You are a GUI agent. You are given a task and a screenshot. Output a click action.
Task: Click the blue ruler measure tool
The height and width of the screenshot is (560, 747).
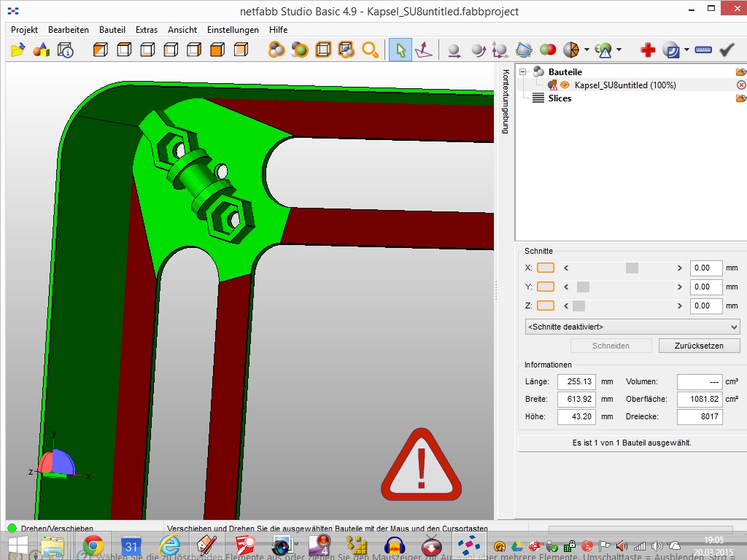[703, 50]
